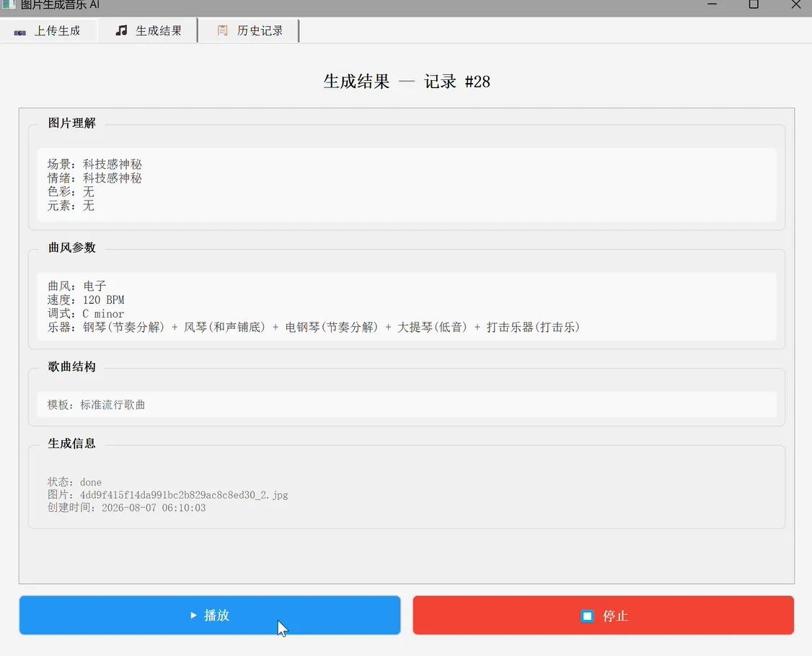Click the 图片 jpg filename line
This screenshot has height=656, width=812.
coord(168,495)
